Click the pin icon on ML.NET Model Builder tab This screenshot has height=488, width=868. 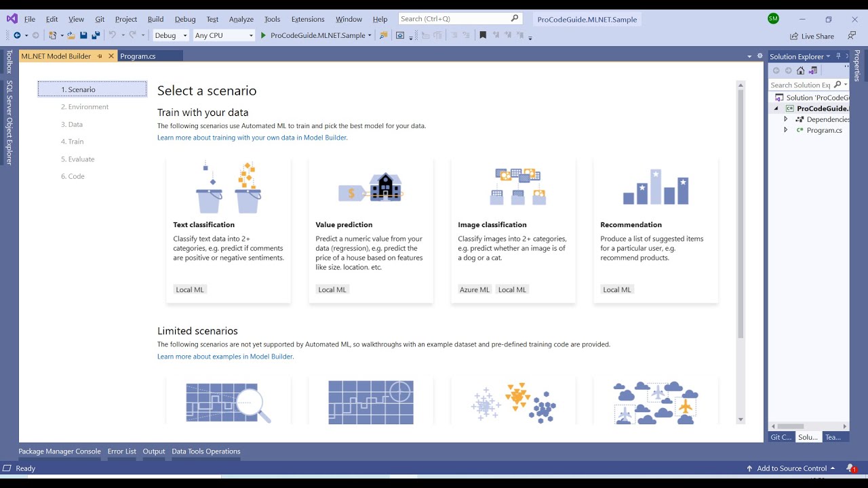[x=100, y=56]
